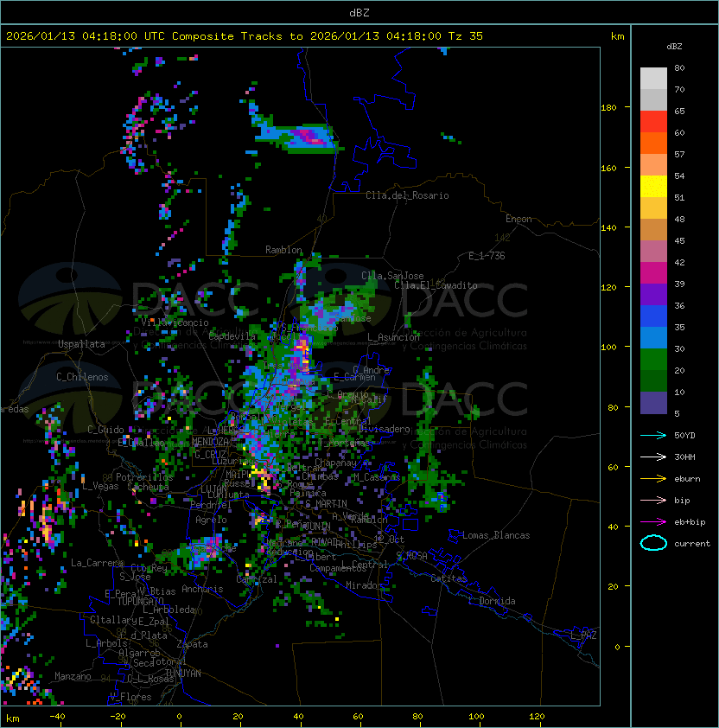Click the Potrerillos place label
This screenshot has height=728, width=719.
(x=144, y=477)
